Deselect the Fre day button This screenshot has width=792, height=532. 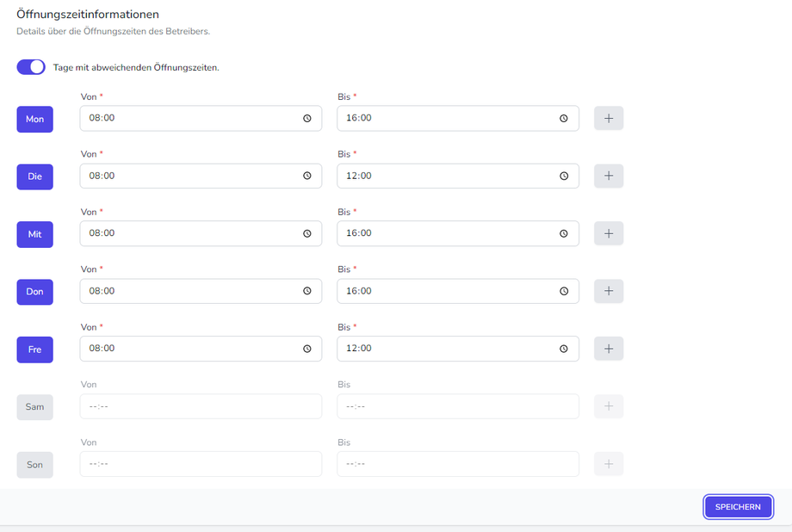(34, 350)
